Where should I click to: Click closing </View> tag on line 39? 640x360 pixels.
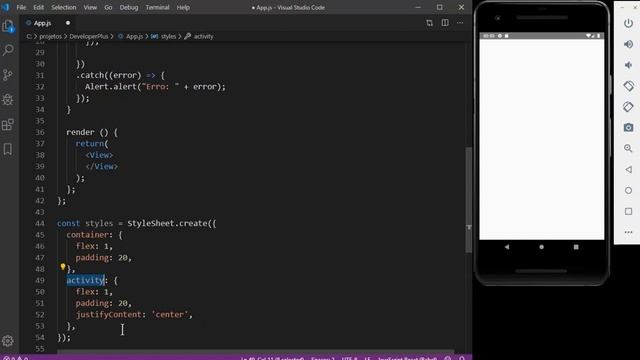[x=102, y=167]
